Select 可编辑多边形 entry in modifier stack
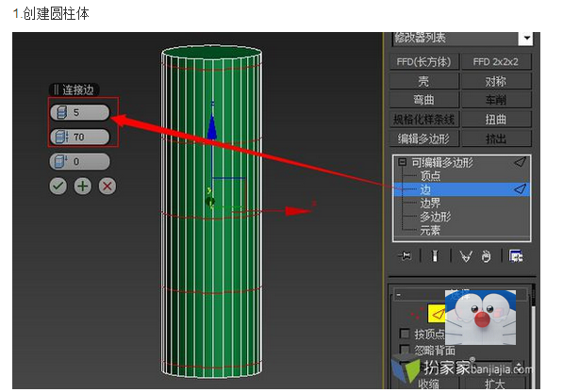Image resolution: width=563 pixels, height=392 pixels. pos(442,162)
